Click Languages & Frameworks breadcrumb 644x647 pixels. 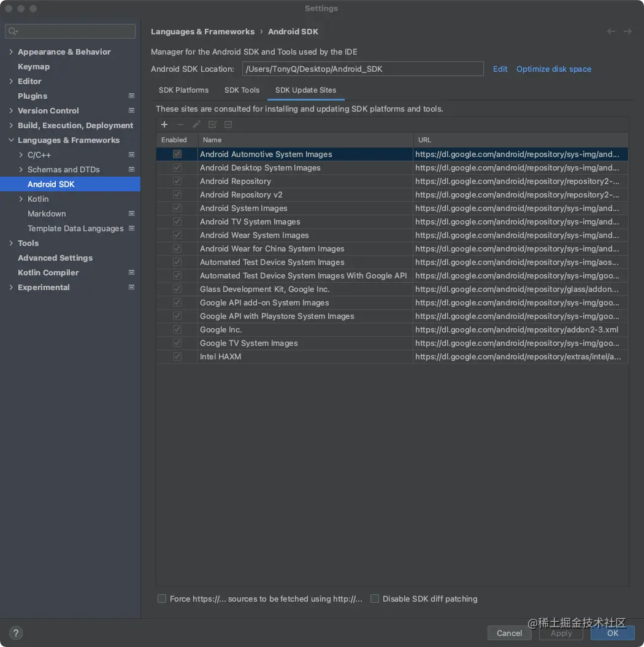pyautogui.click(x=202, y=31)
